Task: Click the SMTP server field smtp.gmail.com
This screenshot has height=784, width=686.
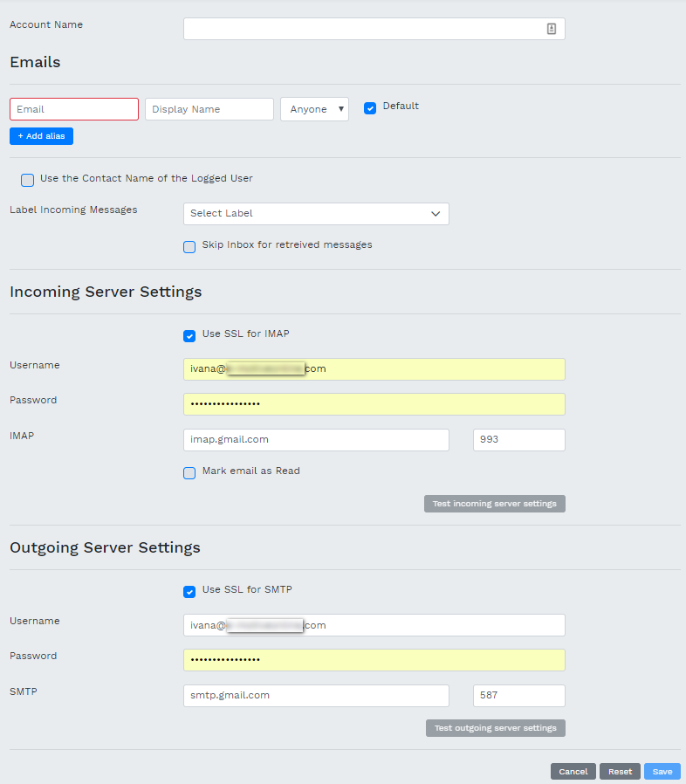Action: [316, 696]
